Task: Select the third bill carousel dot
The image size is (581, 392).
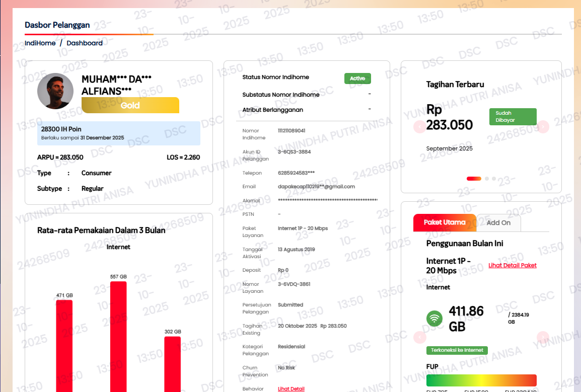Action: point(494,179)
